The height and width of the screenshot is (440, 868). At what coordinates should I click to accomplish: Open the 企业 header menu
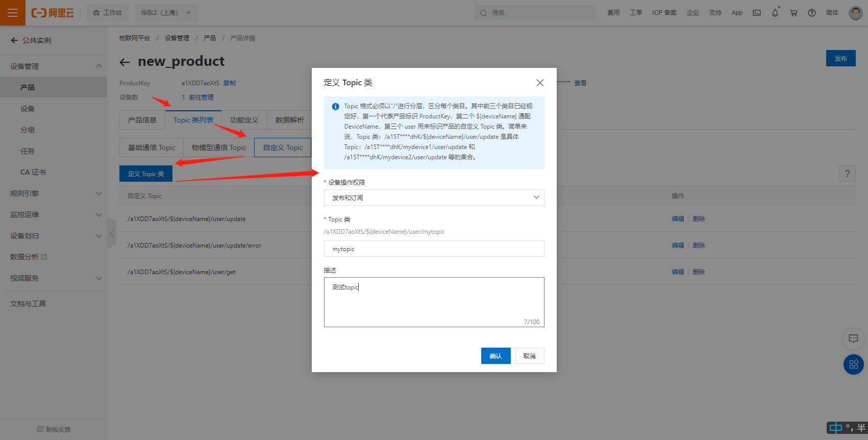pyautogui.click(x=693, y=13)
